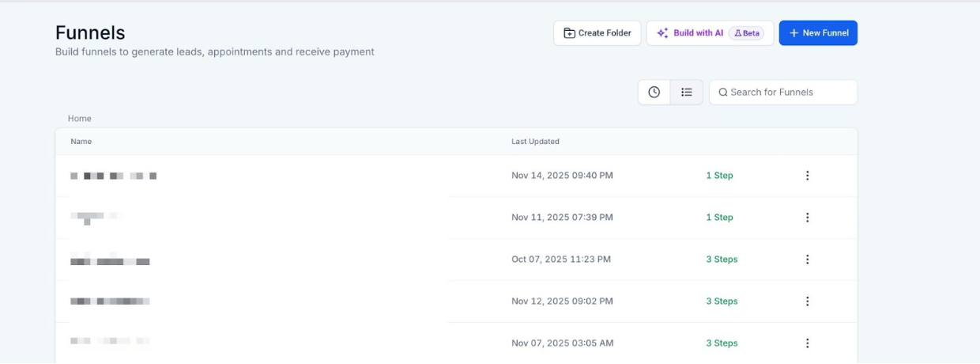Click the plus icon on New Funnel
The height and width of the screenshot is (364, 980).
(x=793, y=33)
